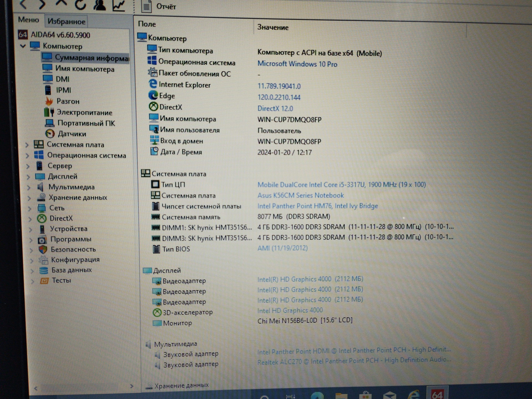Viewport: 532px width, 399px height.
Task: Open the Edge 120.0.2210.144 link
Action: click(279, 97)
